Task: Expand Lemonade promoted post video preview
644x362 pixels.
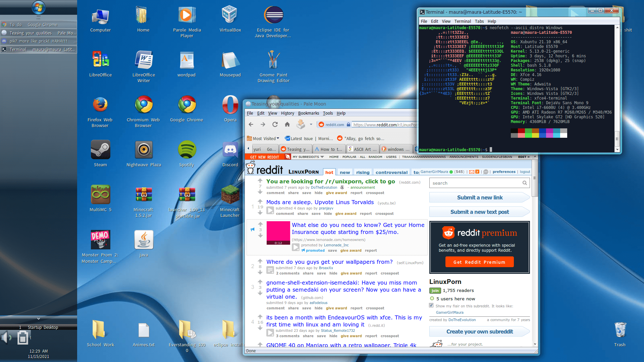Action: [x=296, y=247]
